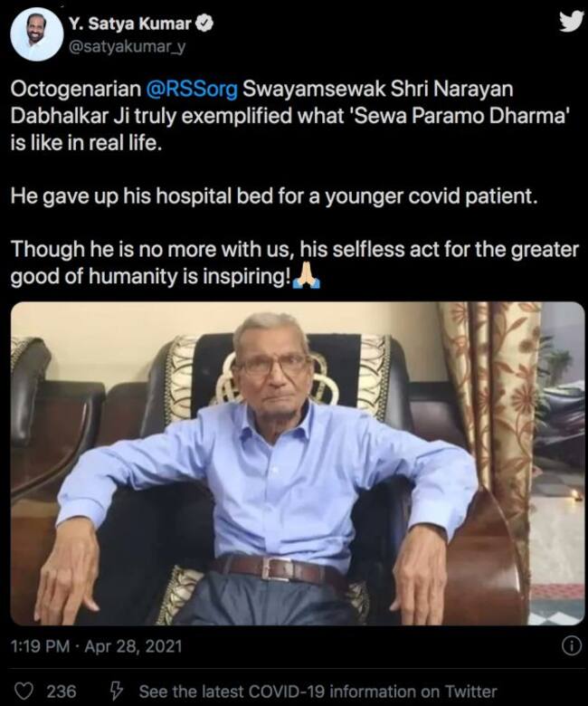This screenshot has height=706, width=588.
Task: Click the 236 likes count
Action: click(62, 692)
